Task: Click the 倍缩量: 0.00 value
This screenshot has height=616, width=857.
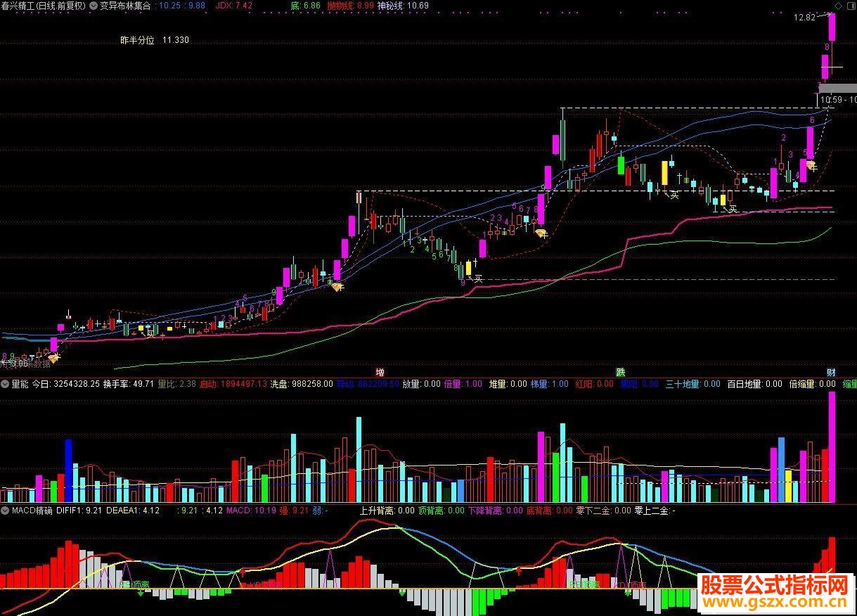Action: (x=813, y=384)
